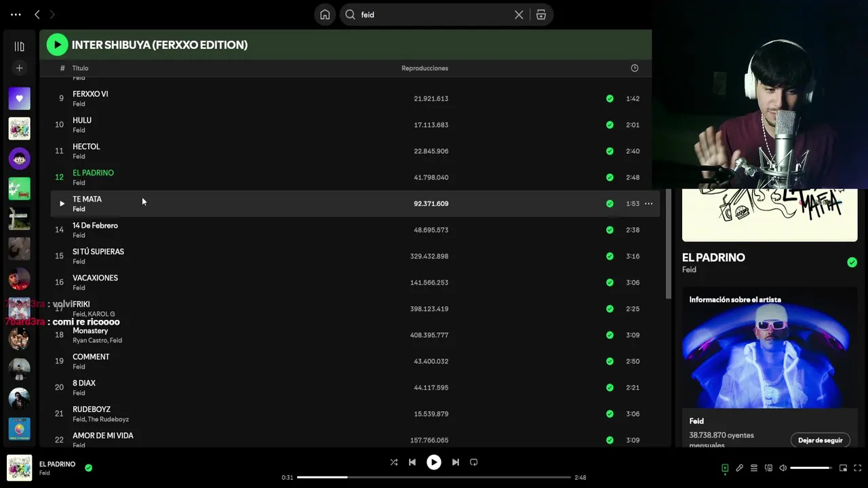Toggle saved checkmark for VACAXIONES
The image size is (868, 488).
click(x=610, y=283)
